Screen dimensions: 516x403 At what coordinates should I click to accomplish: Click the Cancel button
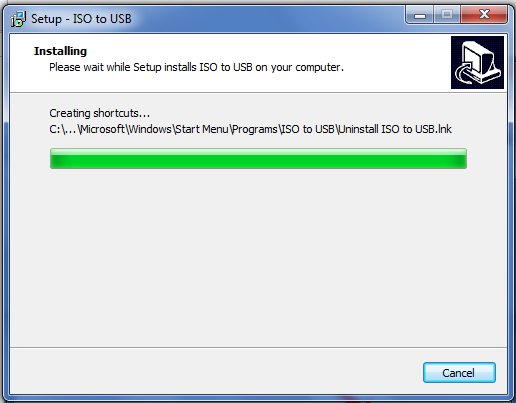point(459,372)
